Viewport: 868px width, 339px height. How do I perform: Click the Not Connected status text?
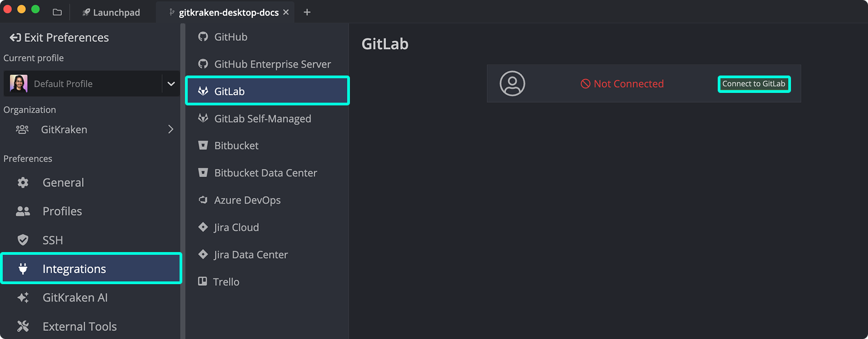tap(628, 84)
